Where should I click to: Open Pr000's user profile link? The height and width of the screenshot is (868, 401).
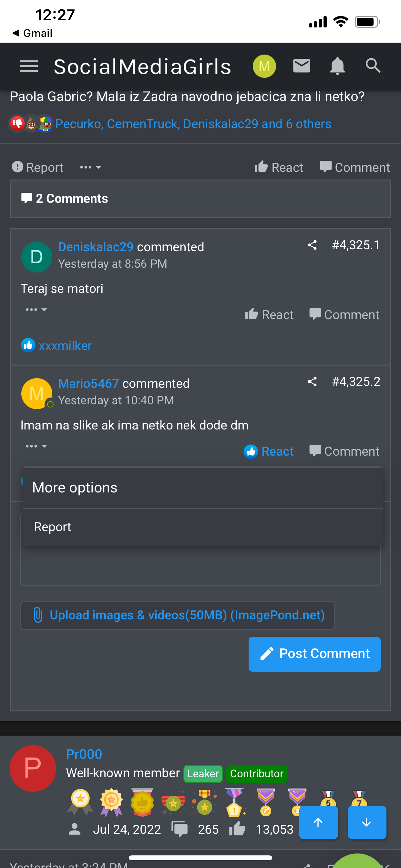(x=84, y=754)
